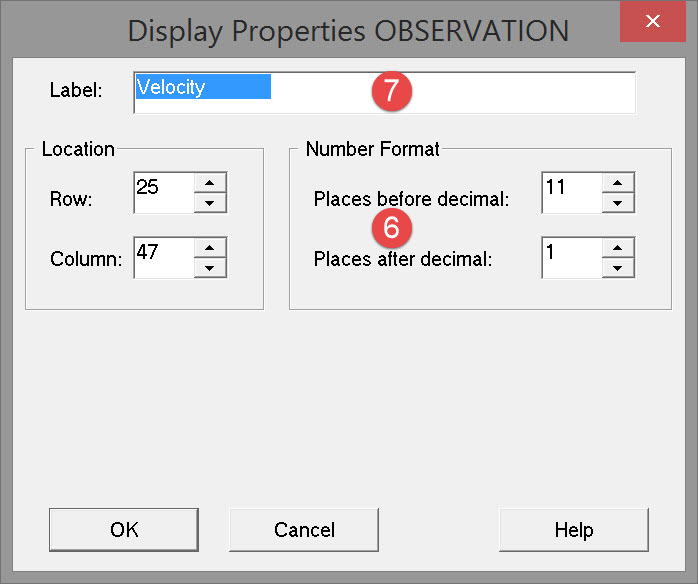Viewport: 698px width, 584px height.
Task: Click the red number 7 marker
Action: coord(391,90)
